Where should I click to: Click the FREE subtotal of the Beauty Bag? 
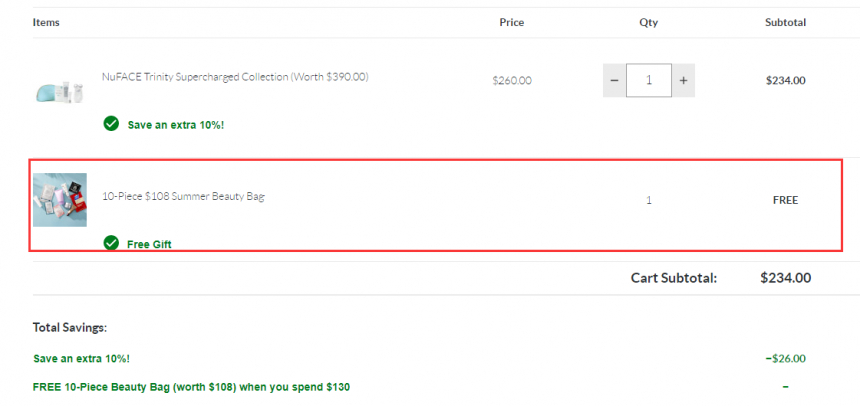785,200
